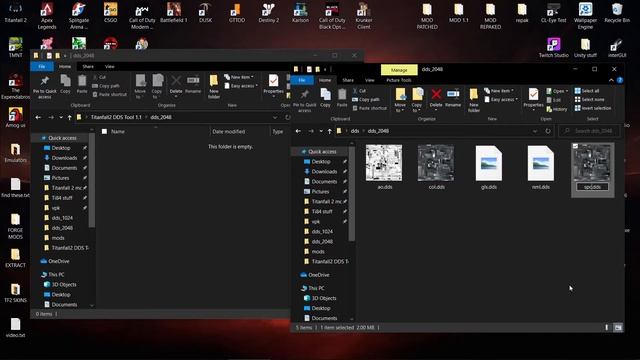640x360 pixels.
Task: Switch front window to large thumbnails view
Action: (x=618, y=327)
